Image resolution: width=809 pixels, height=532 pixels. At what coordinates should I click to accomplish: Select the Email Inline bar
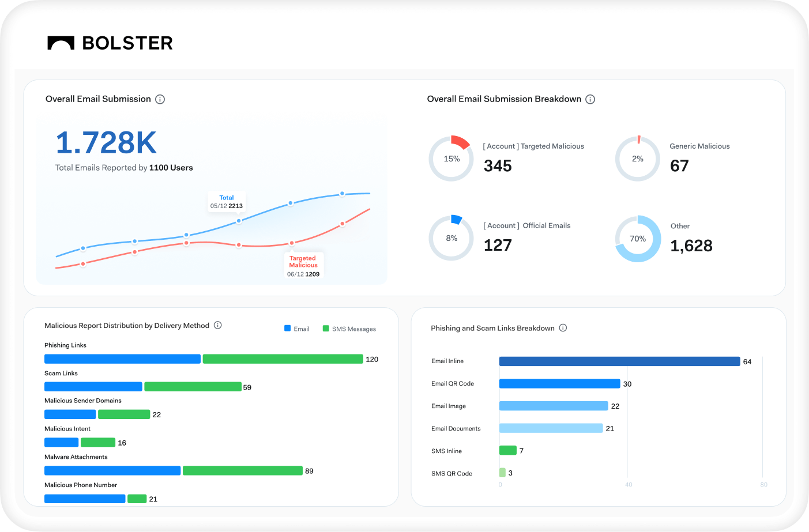(x=619, y=361)
